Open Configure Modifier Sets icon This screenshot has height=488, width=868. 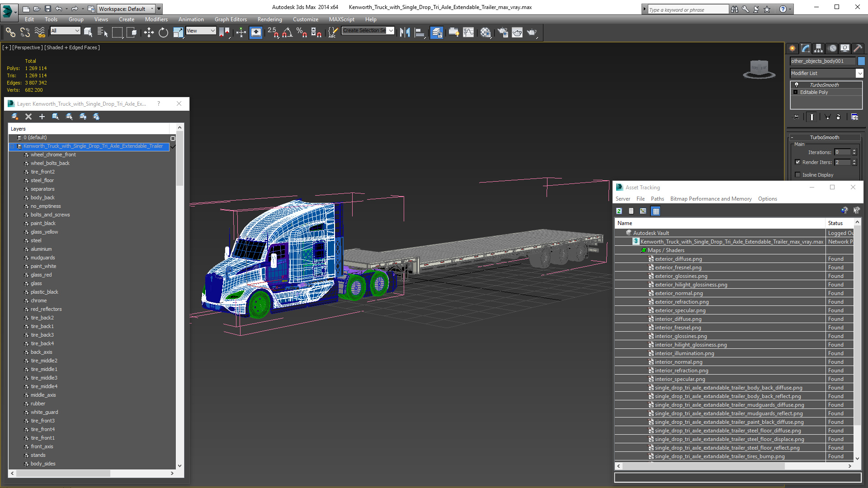(x=854, y=117)
